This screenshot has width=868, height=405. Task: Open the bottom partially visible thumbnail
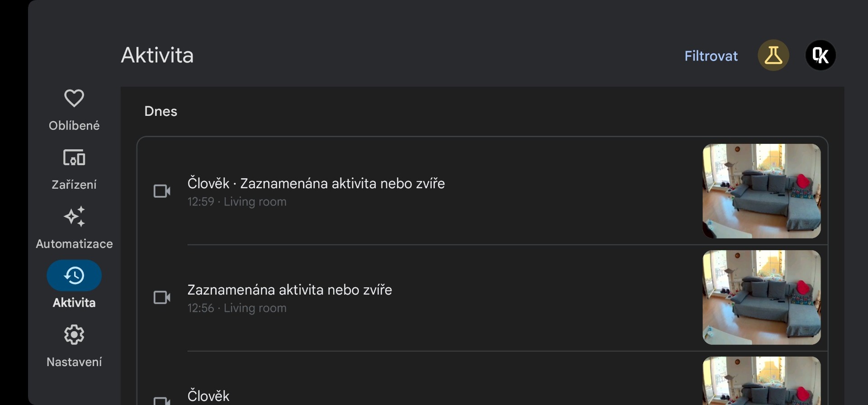(x=761, y=381)
